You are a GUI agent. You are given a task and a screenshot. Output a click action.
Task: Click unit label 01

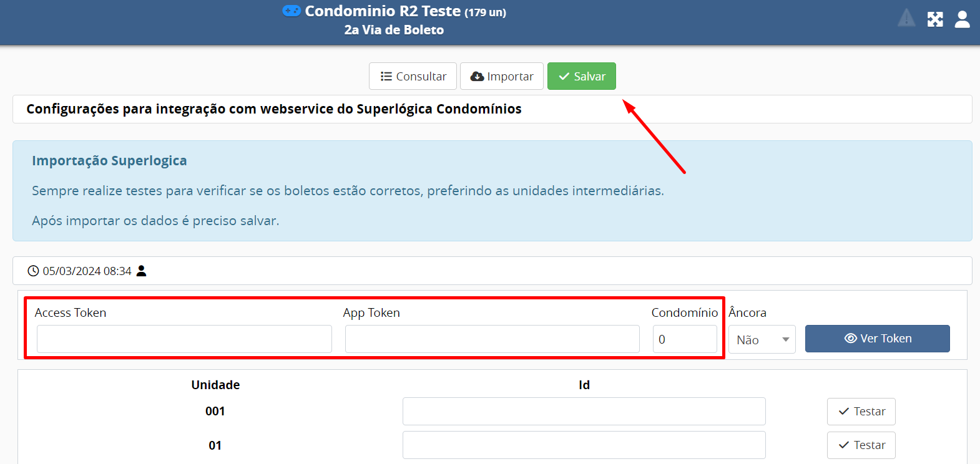(x=215, y=445)
